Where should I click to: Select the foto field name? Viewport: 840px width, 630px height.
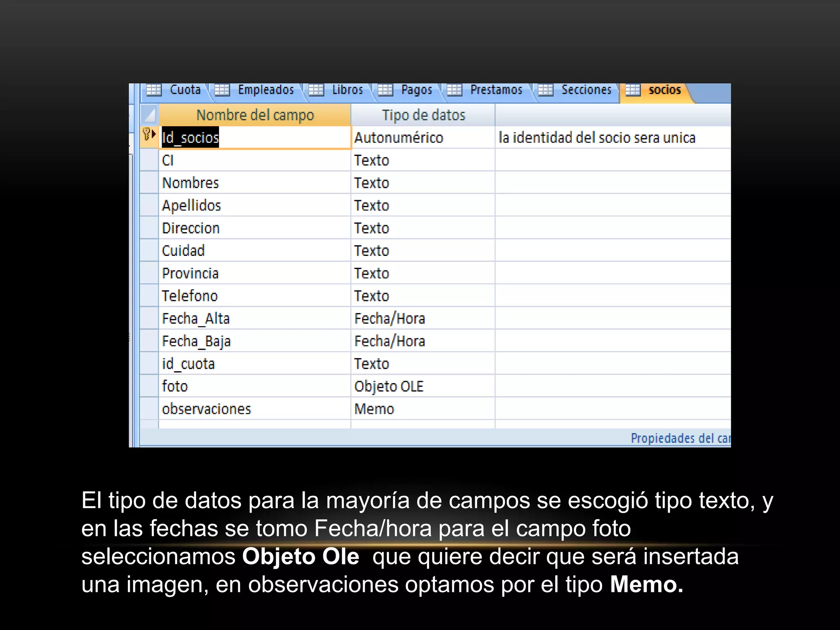coord(255,386)
